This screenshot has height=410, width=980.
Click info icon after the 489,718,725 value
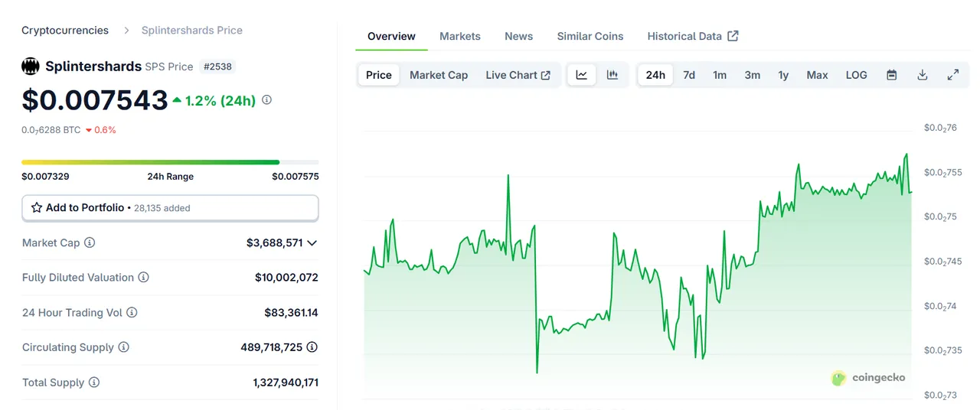click(x=312, y=347)
